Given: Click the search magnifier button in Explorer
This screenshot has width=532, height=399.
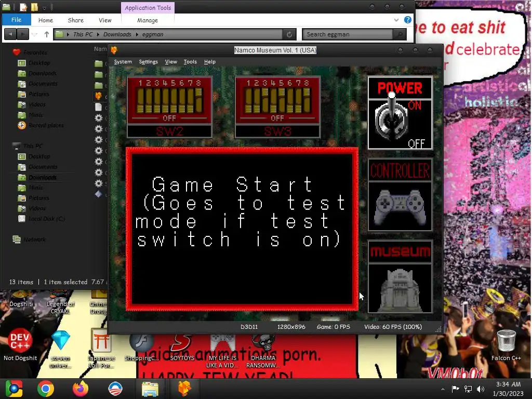Looking at the screenshot, I should 400,34.
